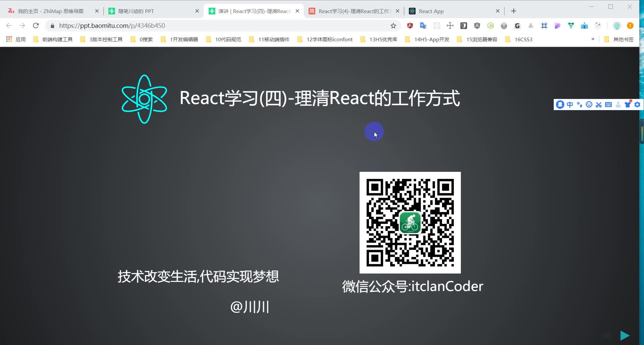Open the 11移动端插件 bookmark folder
Viewport: 644px width, 345px height.
pyautogui.click(x=269, y=39)
